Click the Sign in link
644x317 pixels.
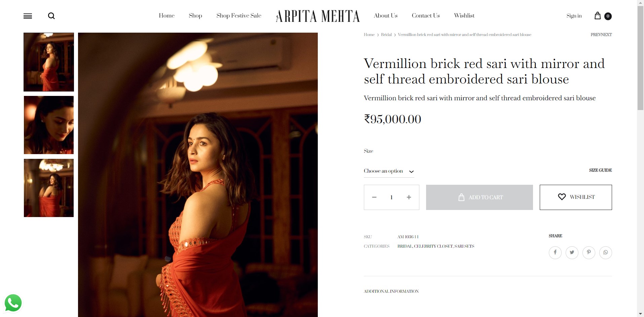click(x=574, y=16)
